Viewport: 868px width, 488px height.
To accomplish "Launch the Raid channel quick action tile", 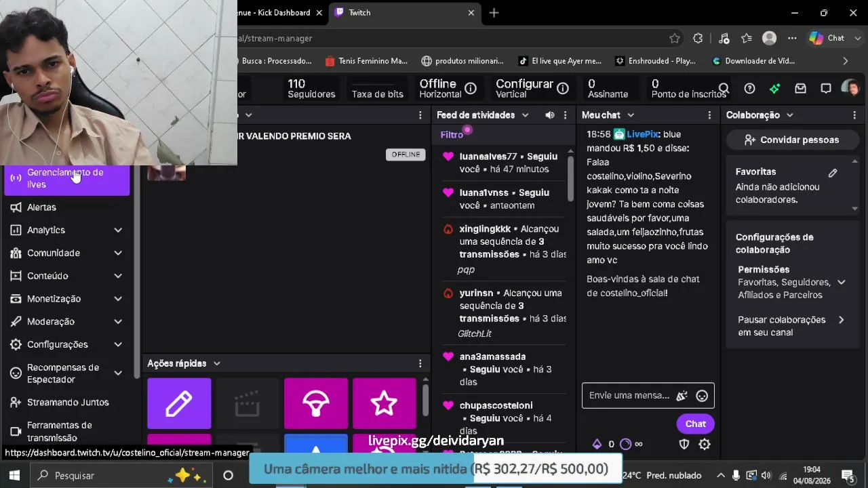I will coord(316,404).
